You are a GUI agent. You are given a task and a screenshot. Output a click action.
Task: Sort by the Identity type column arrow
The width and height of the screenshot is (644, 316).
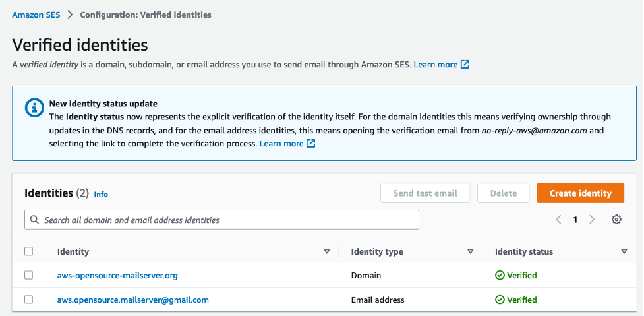point(471,251)
